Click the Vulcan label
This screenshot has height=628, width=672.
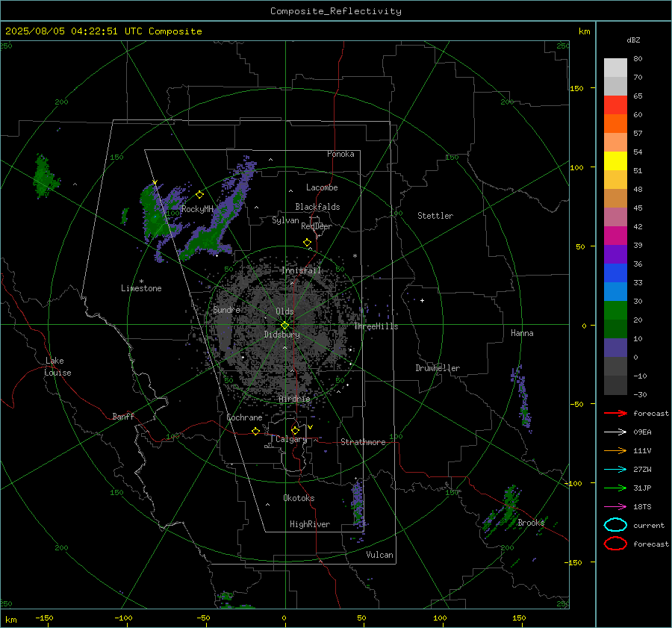tap(380, 555)
